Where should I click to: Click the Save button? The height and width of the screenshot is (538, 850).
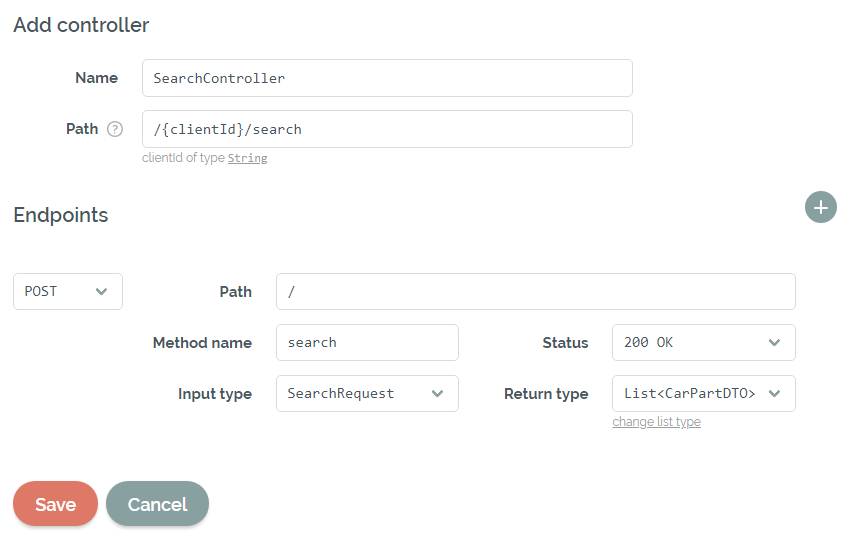tap(55, 504)
